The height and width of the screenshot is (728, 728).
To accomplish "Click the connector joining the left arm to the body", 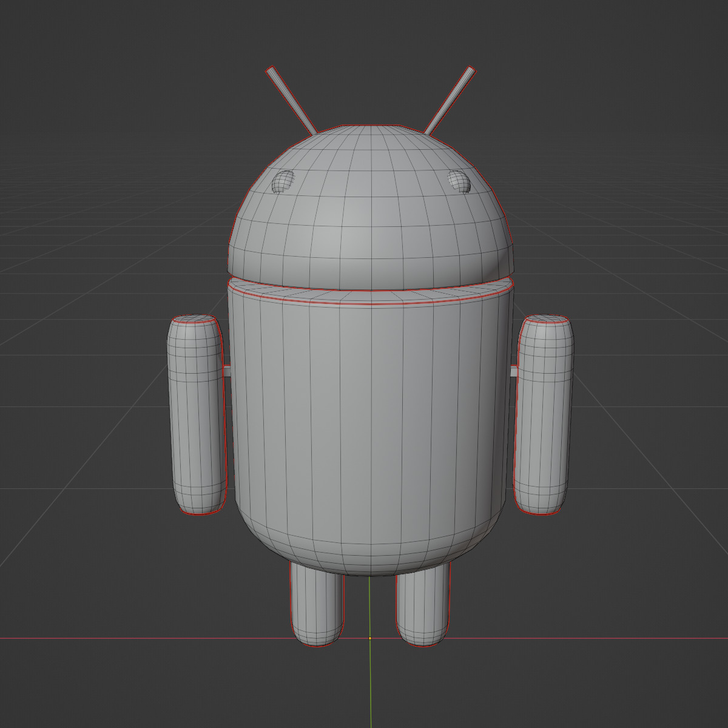I will click(227, 371).
